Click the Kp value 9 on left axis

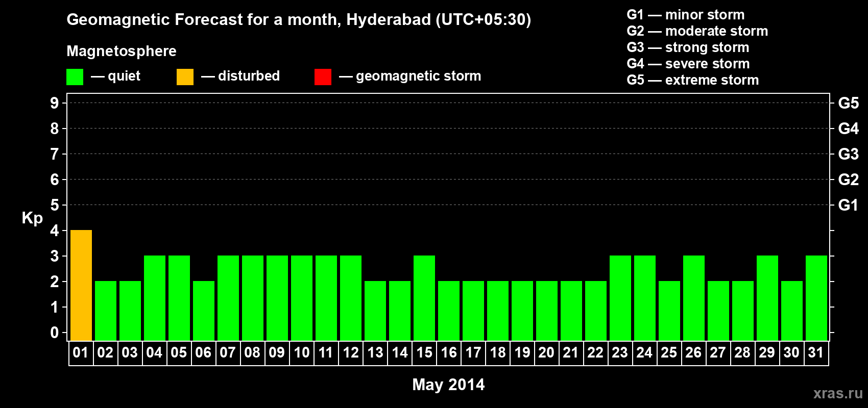click(x=55, y=103)
